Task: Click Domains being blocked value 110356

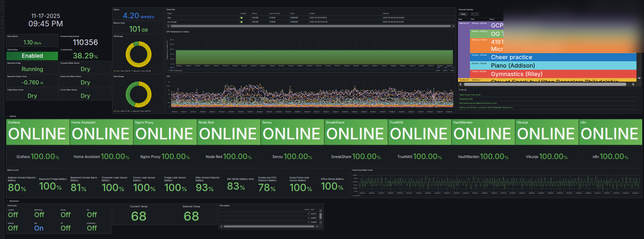Action: pyautogui.click(x=85, y=42)
